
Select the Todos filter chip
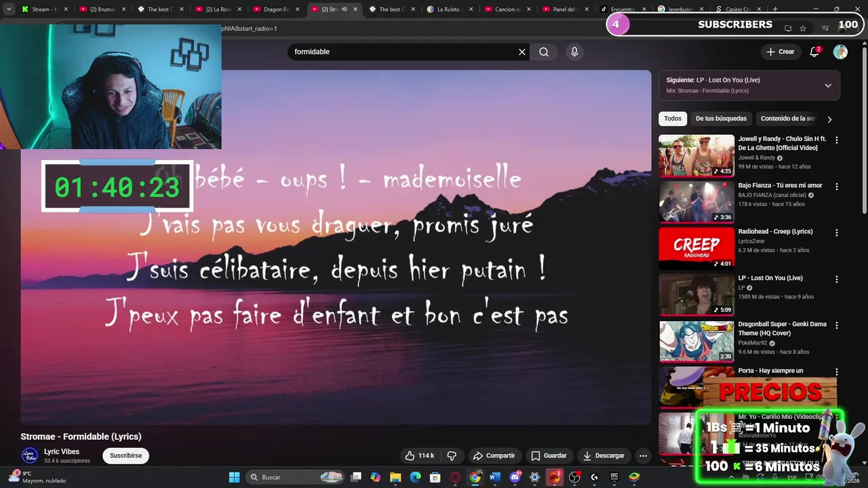tap(673, 119)
